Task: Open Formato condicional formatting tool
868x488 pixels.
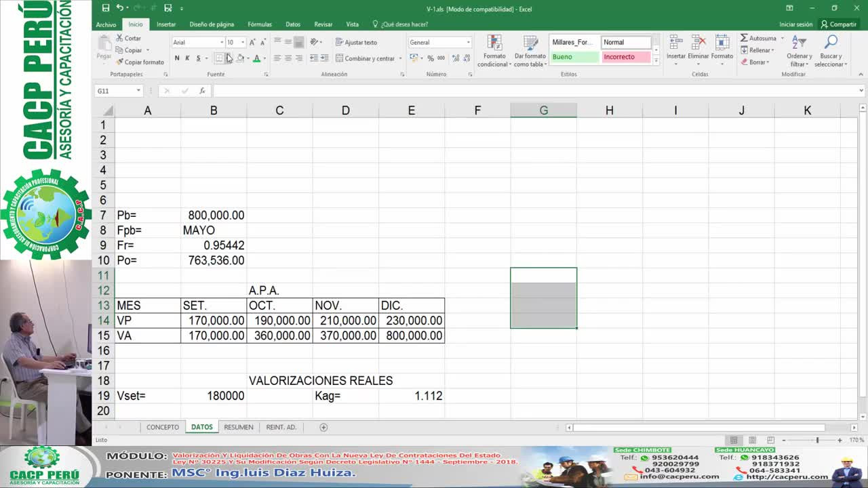Action: (x=493, y=51)
